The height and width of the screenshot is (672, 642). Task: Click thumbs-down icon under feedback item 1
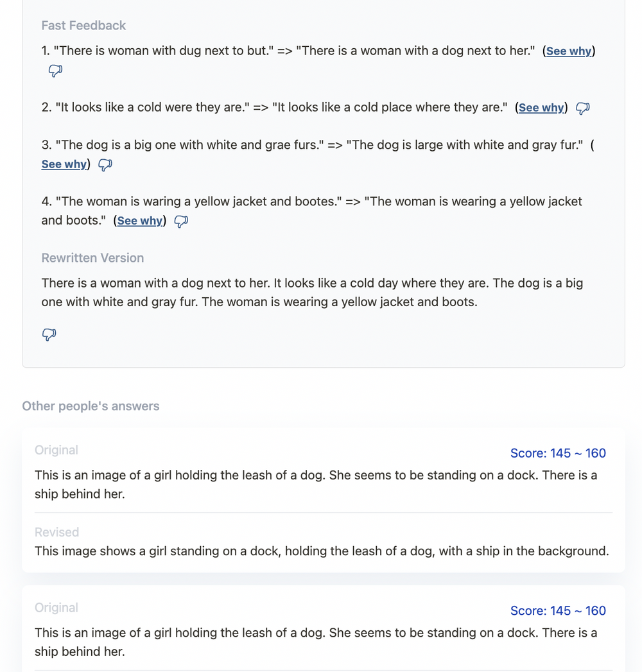[x=55, y=71]
